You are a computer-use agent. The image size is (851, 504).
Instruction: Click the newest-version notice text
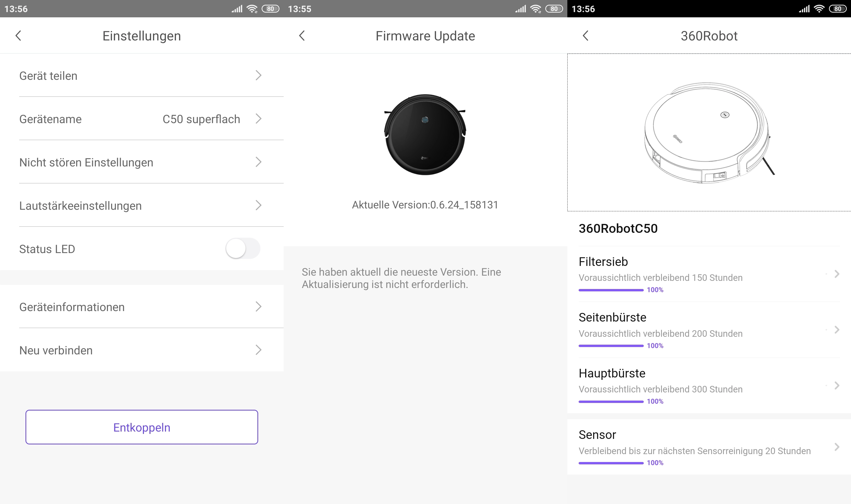[401, 278]
